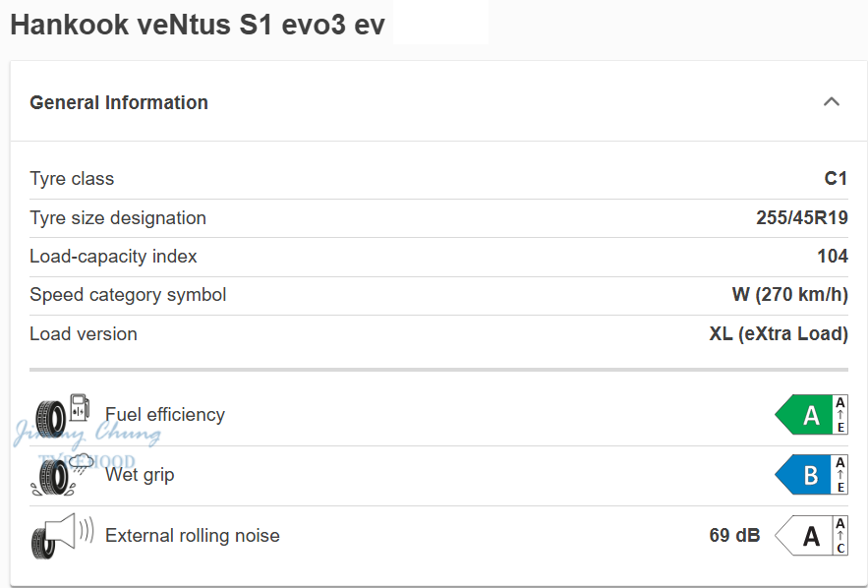Click the General Information header
Viewport: 868px width, 588px height.
click(119, 102)
